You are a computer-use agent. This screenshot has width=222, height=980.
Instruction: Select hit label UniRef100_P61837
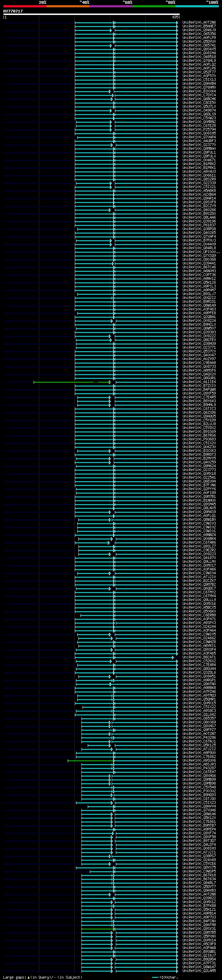click(x=199, y=225)
